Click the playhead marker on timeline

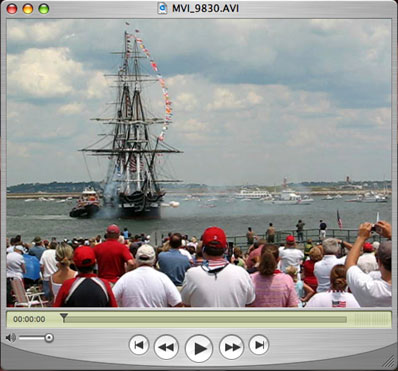point(64,317)
